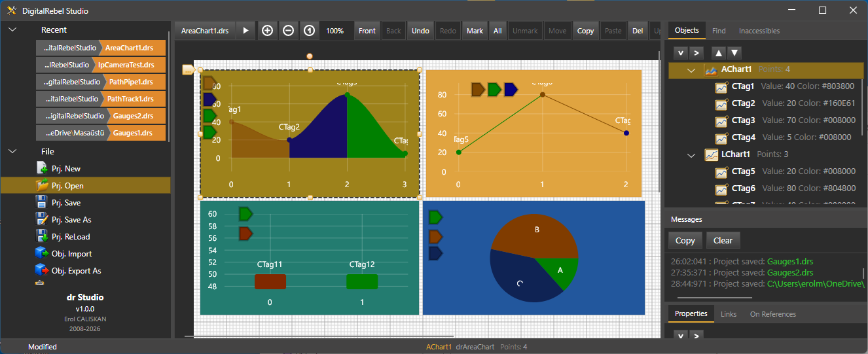Click the '>' button in Properties panel
This screenshot has width=868, height=354.
tap(696, 336)
